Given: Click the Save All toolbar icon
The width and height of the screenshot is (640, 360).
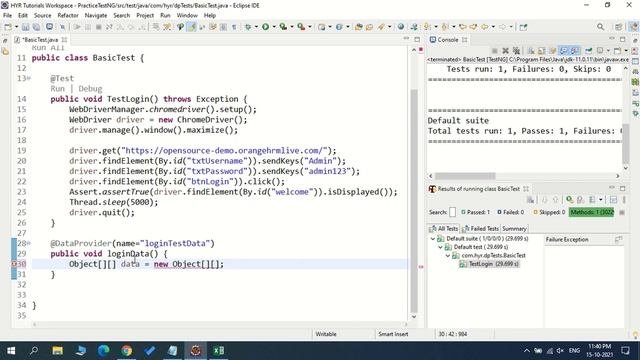Looking at the screenshot, I should 36,27.
